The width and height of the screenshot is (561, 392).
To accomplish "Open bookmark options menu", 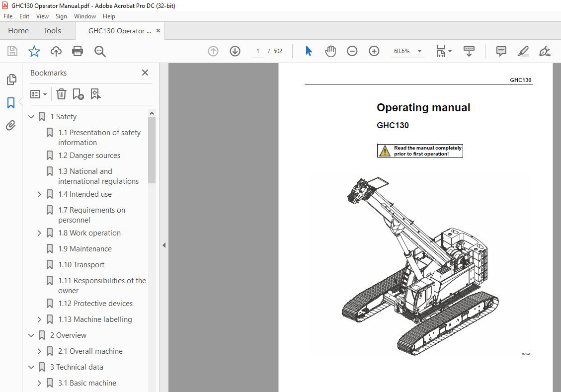I will pyautogui.click(x=38, y=94).
